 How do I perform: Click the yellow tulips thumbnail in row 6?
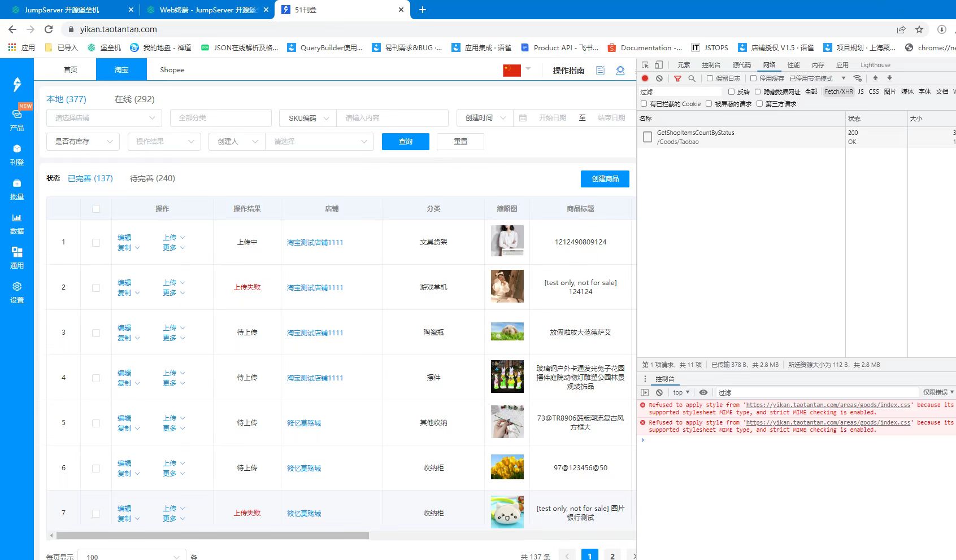coord(507,467)
